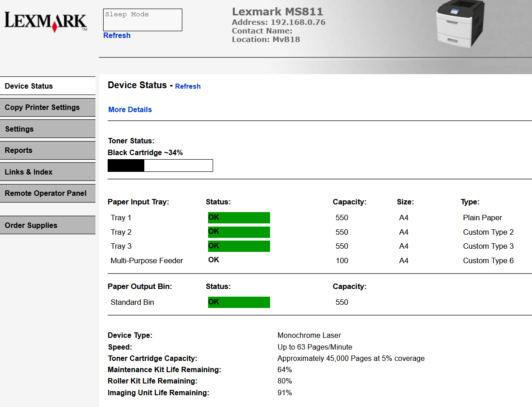Click the 'Location: MvB18' header text

(x=266, y=39)
